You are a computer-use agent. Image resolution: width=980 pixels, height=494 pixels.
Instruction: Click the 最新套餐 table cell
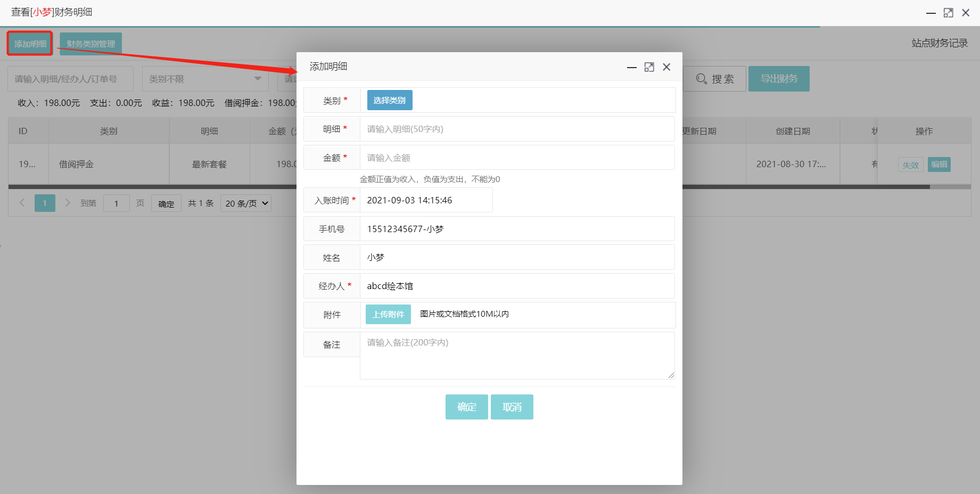(209, 164)
